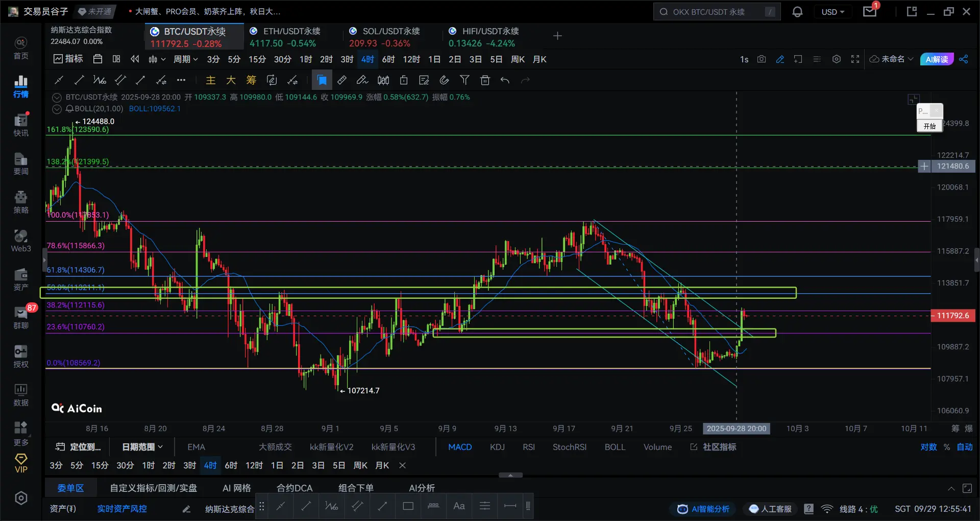Open the 日期范围 date range dropdown
Viewport: 980px width, 521px height.
click(142, 447)
